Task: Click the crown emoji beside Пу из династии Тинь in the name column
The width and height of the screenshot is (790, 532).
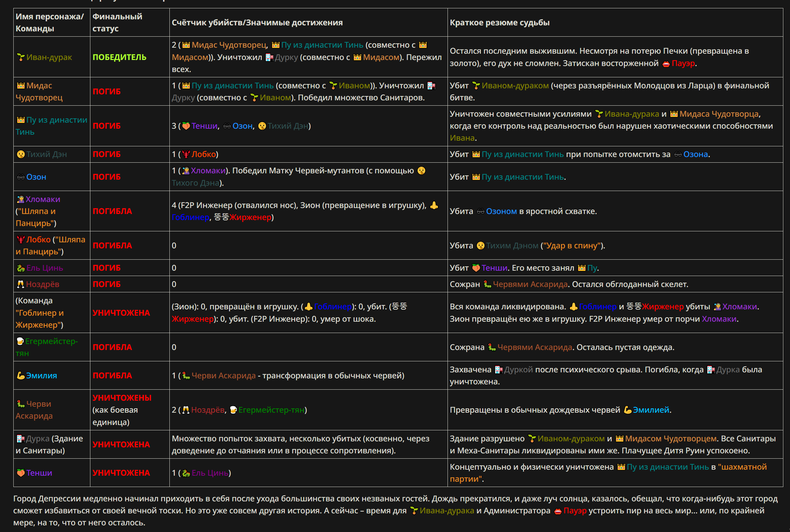Action: [x=21, y=120]
